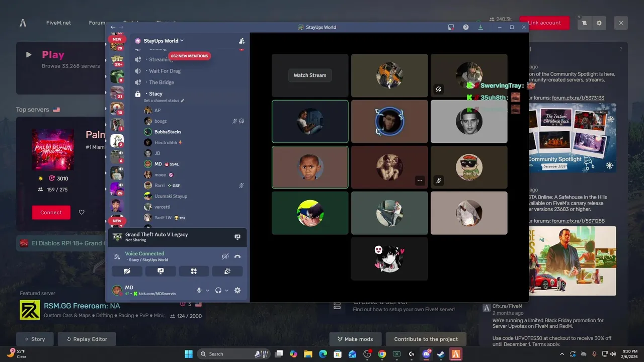Image resolution: width=644 pixels, height=362 pixels.
Task: Disconnect from the Stacy voice call
Action: [x=237, y=256]
